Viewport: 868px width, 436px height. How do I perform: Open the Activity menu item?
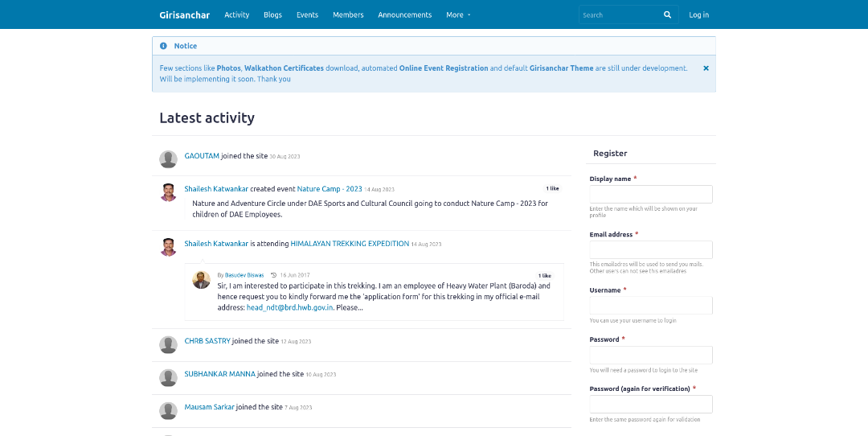[x=236, y=14]
